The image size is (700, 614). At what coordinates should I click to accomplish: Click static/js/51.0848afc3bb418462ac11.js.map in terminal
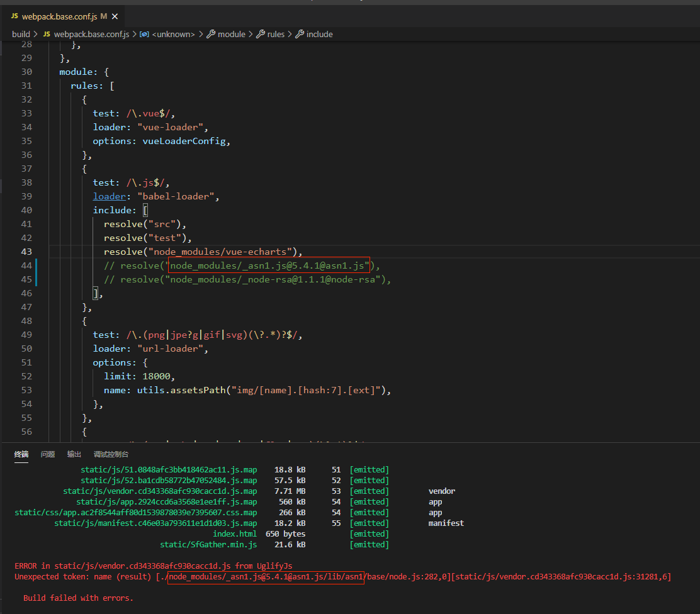[x=169, y=470]
